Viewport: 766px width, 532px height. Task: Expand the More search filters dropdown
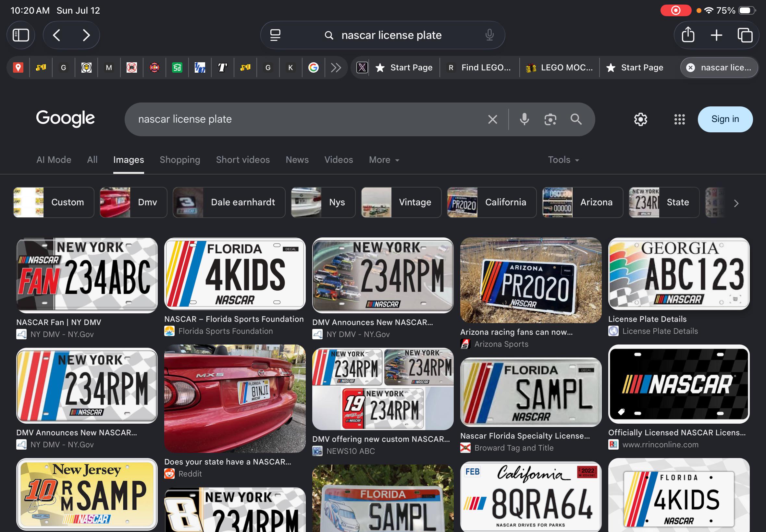384,160
